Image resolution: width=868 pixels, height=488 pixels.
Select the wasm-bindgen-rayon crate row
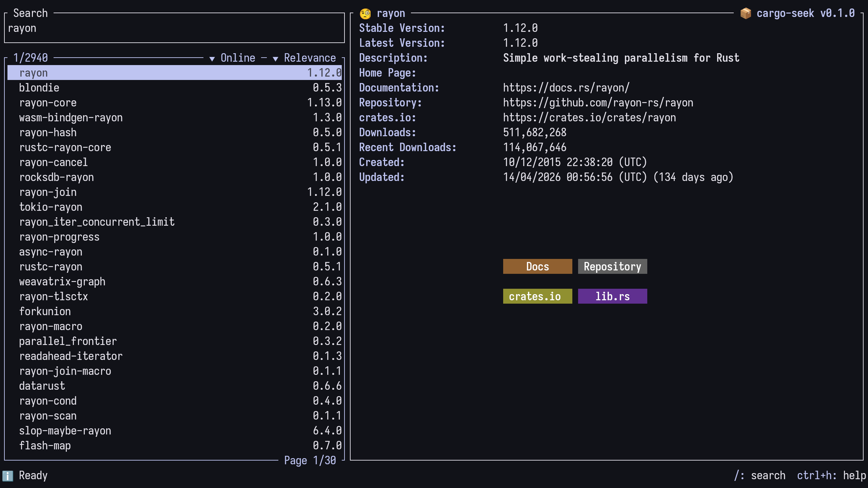pyautogui.click(x=175, y=117)
